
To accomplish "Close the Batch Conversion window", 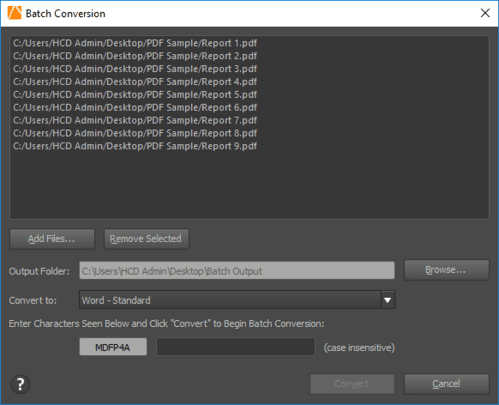I will click(x=485, y=13).
